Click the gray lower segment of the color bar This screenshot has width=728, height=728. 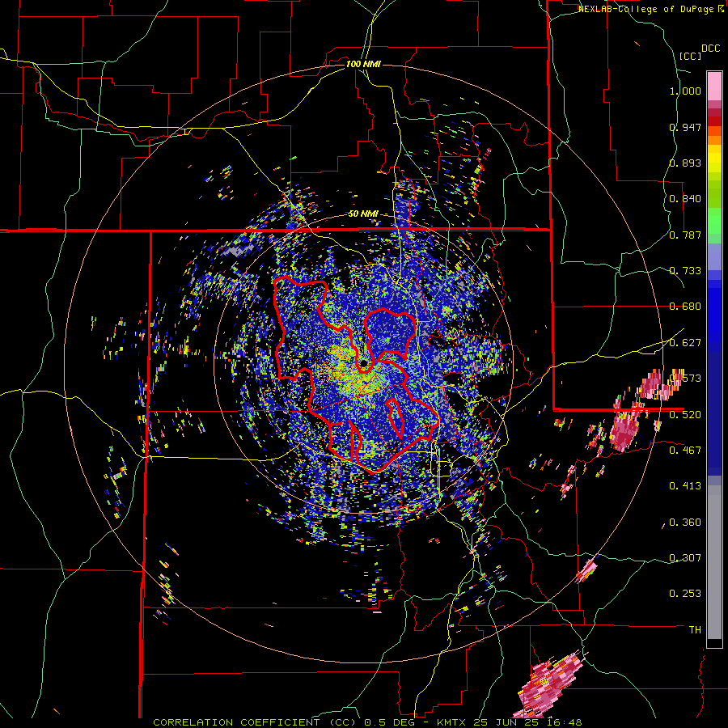pyautogui.click(x=714, y=562)
